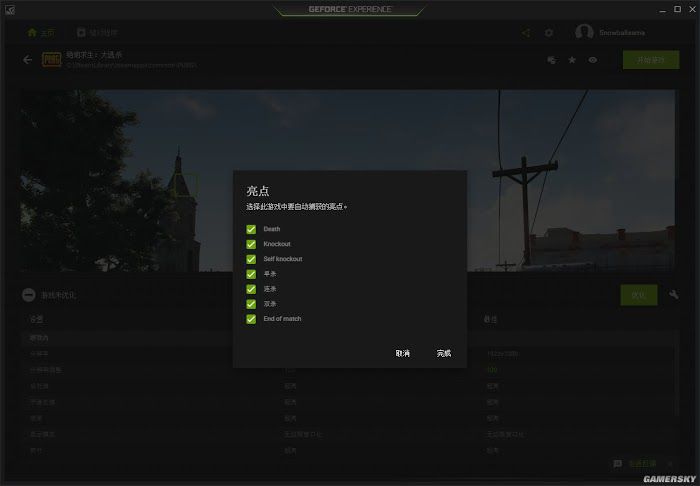Image resolution: width=700 pixels, height=486 pixels.
Task: Toggle the 双杀 highlight checkbox
Action: point(251,304)
